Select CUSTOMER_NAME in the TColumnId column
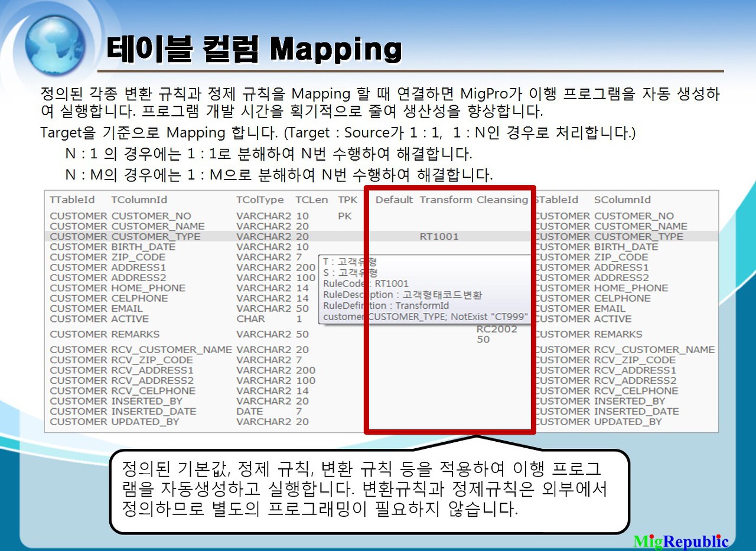 click(158, 226)
